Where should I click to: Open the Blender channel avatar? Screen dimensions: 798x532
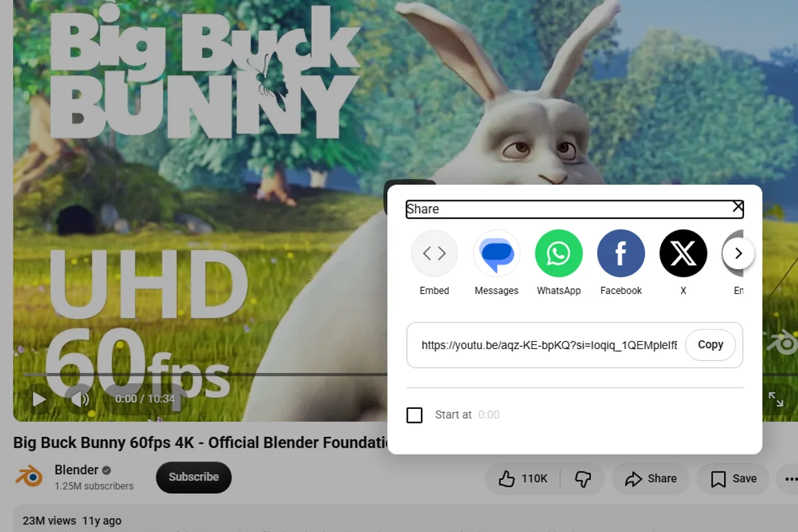point(28,477)
